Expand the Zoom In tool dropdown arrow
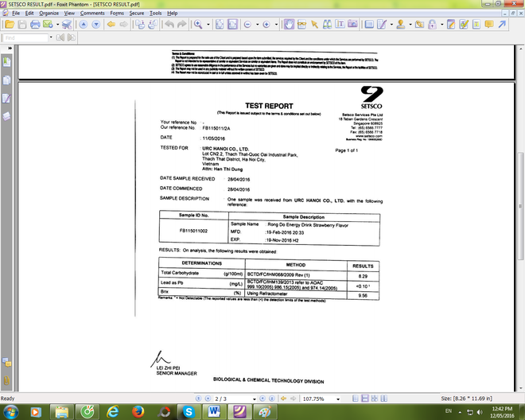This screenshot has width=525, height=420. click(208, 25)
